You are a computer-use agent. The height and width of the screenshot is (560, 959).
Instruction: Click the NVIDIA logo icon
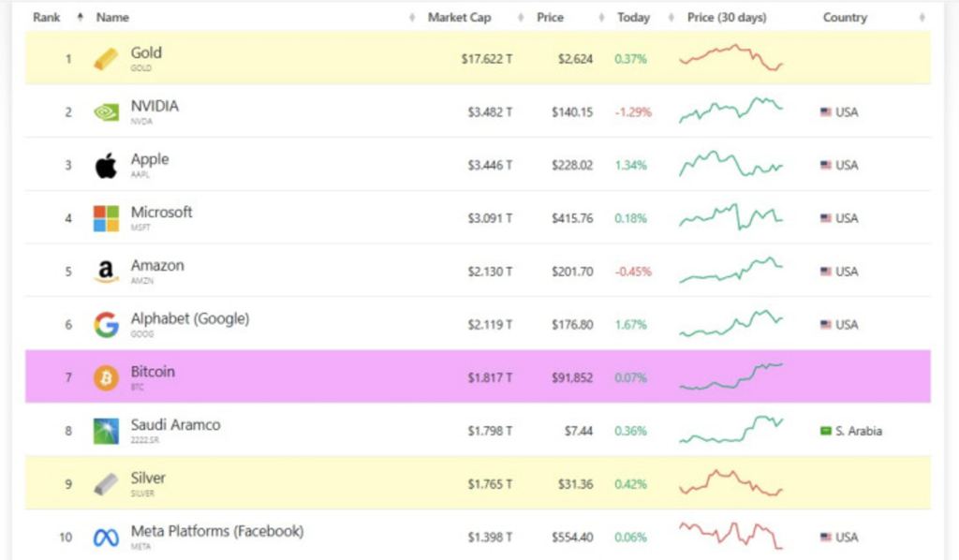[106, 112]
